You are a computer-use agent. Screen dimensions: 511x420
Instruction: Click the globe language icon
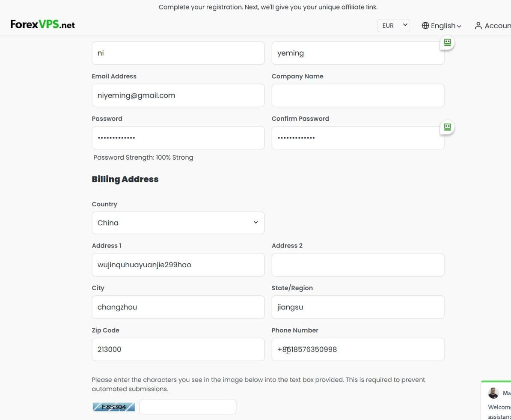click(x=425, y=25)
